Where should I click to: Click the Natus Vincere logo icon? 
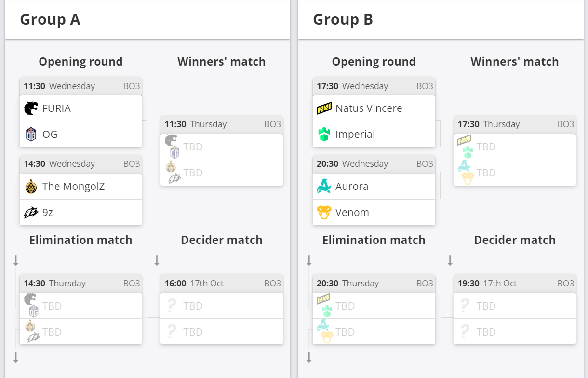(x=324, y=108)
